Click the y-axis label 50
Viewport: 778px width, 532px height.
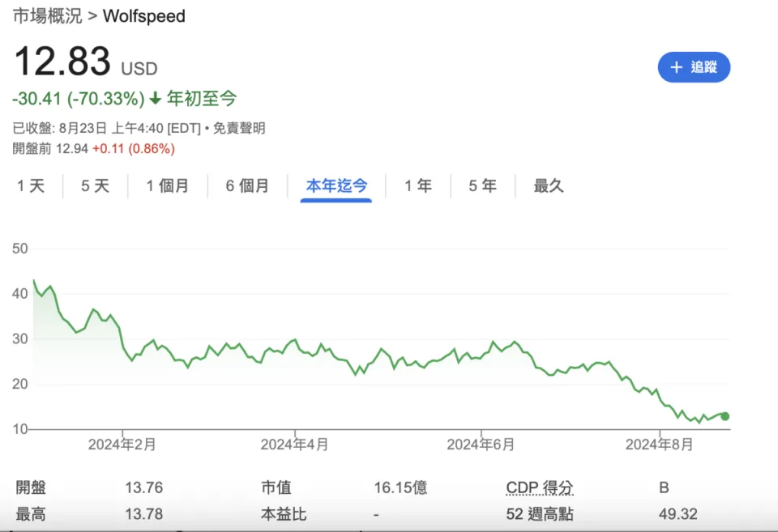tap(19, 249)
